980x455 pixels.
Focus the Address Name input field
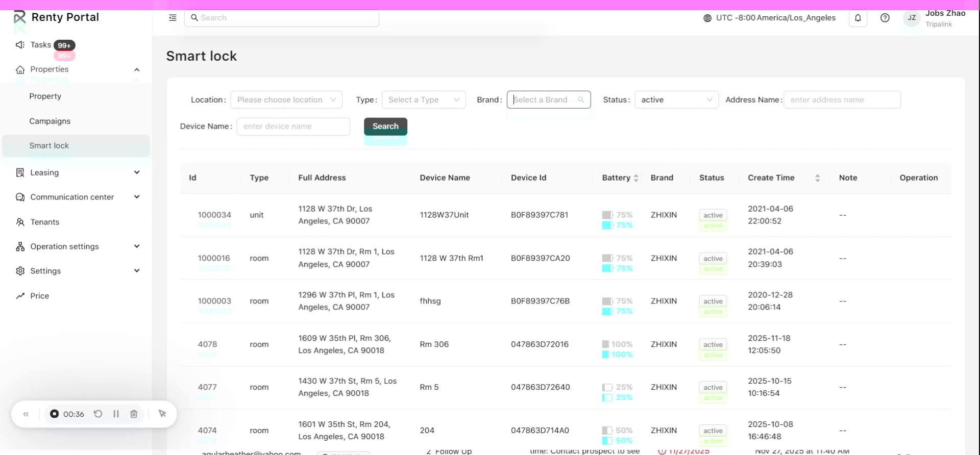point(842,100)
